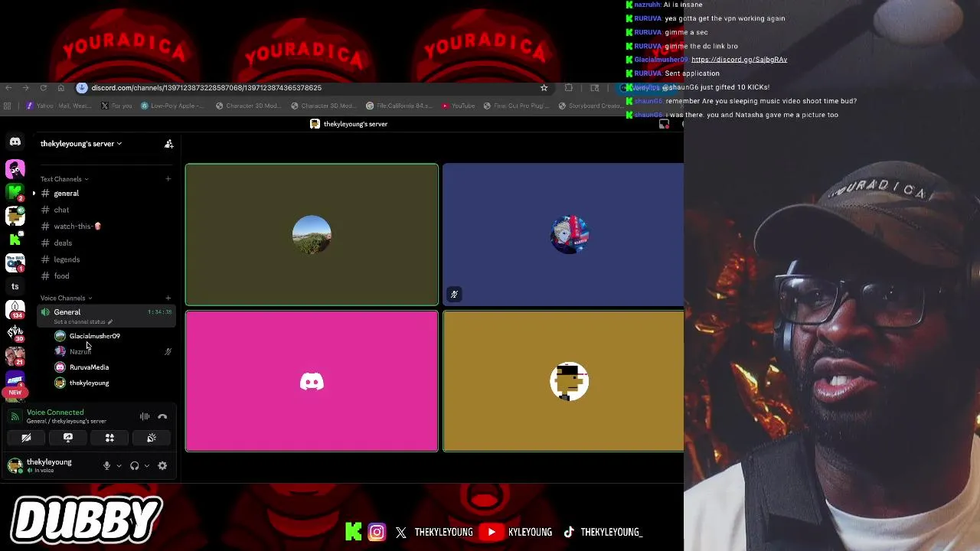980x551 pixels.
Task: Open the YouTube bookmark
Action: coord(458,106)
